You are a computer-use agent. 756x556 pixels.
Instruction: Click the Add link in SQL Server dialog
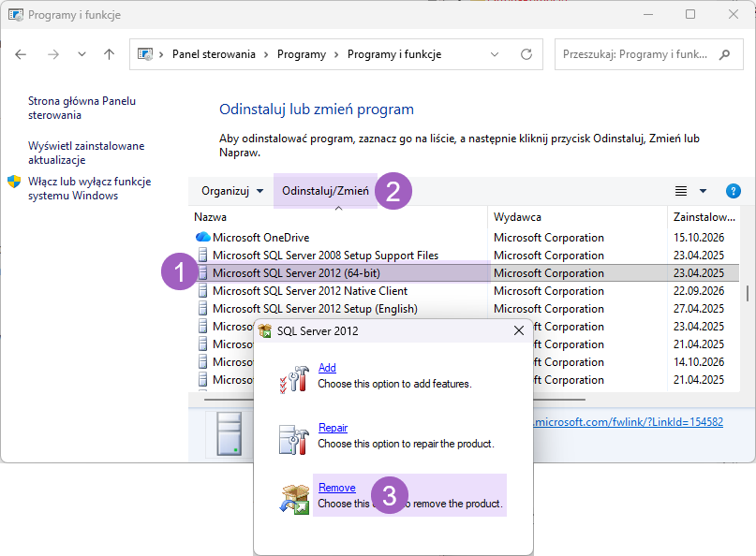tap(327, 368)
